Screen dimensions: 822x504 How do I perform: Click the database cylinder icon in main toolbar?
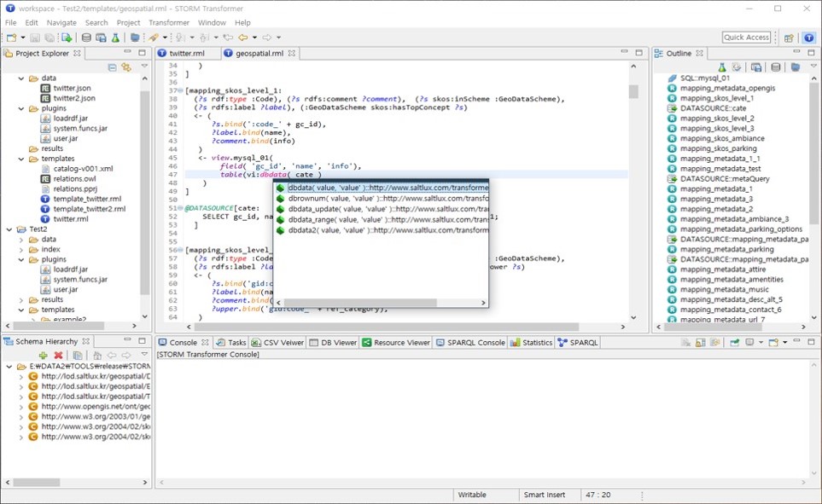[86, 38]
